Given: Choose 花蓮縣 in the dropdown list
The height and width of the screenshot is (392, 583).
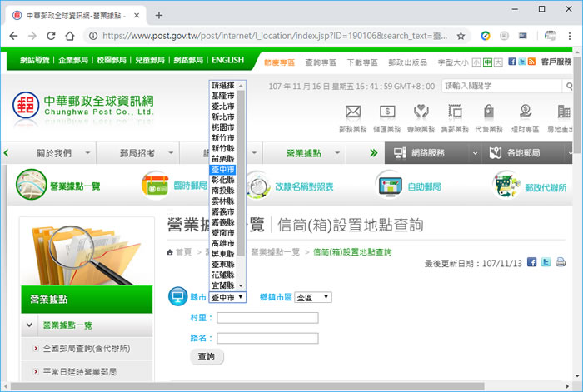Looking at the screenshot, I should coord(222,275).
